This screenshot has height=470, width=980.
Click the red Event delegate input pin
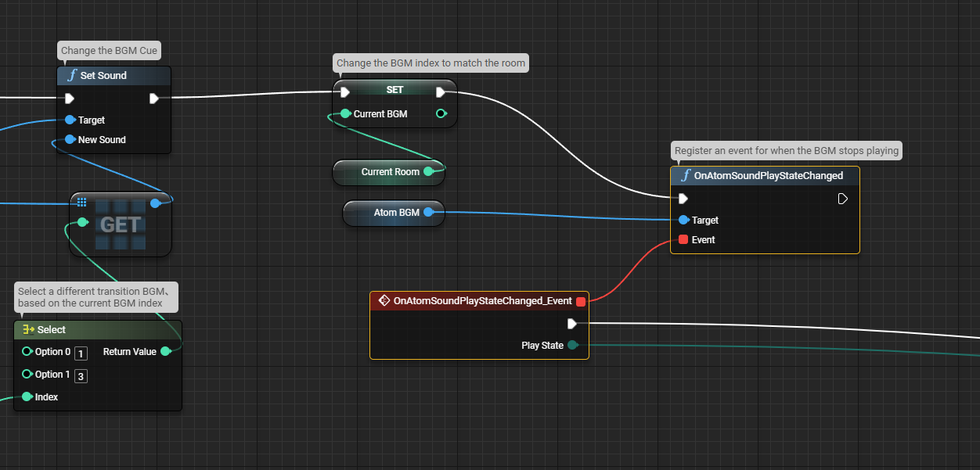click(683, 240)
